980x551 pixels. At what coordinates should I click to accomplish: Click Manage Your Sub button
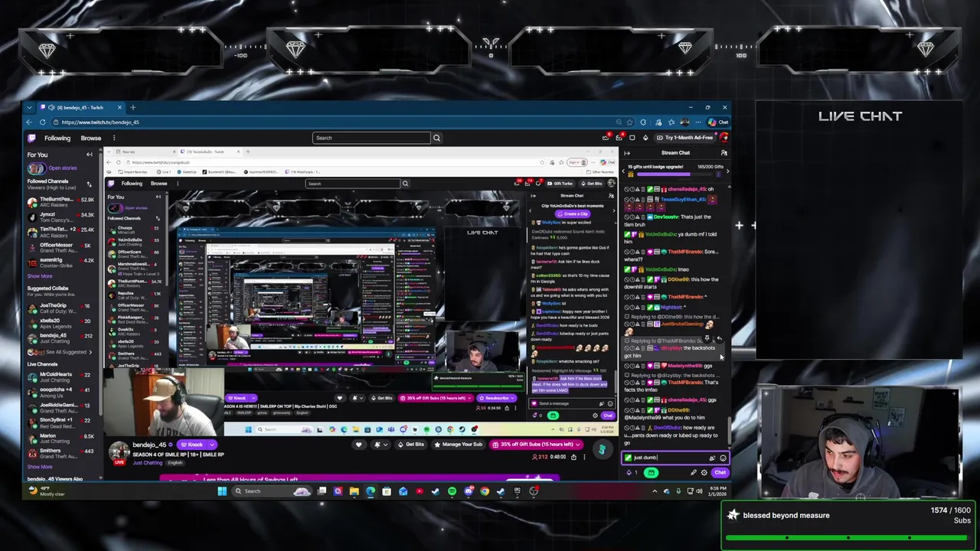[x=460, y=445]
